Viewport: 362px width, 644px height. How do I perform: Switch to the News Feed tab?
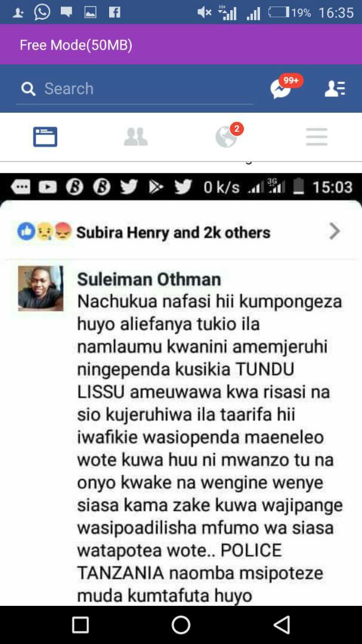(45, 137)
